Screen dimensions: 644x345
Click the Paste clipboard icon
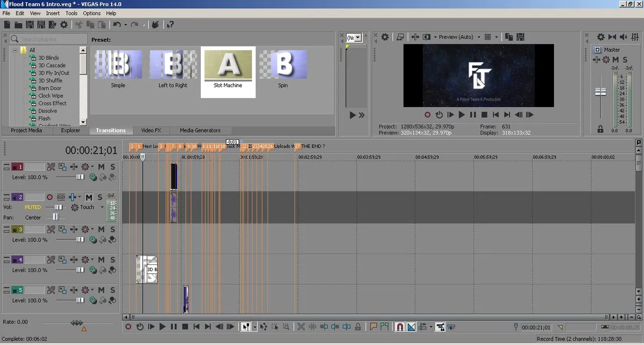tap(102, 25)
